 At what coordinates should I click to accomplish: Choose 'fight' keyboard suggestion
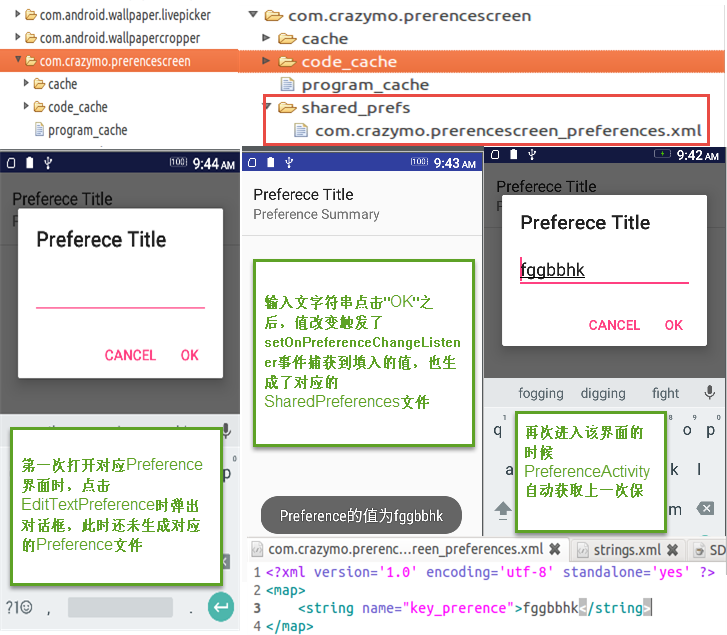[665, 393]
